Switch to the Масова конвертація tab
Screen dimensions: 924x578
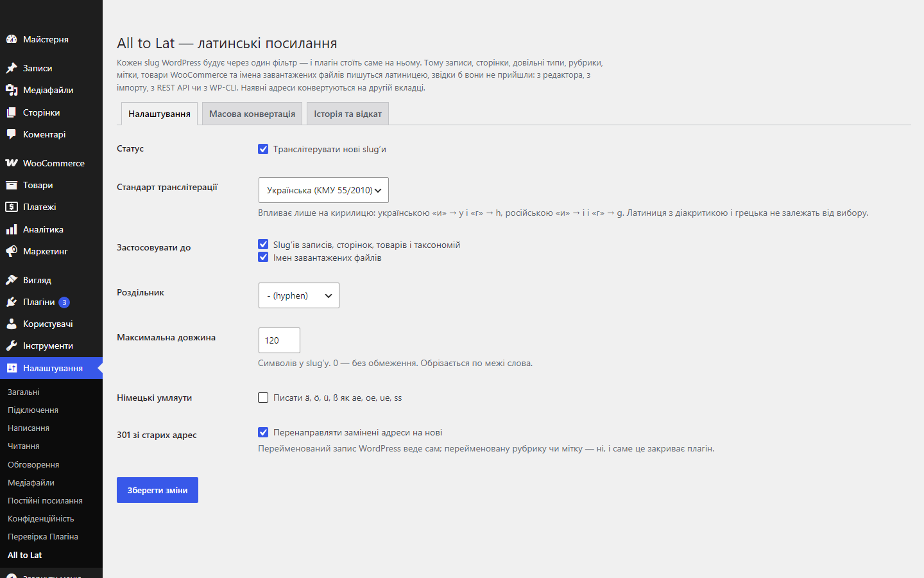252,114
